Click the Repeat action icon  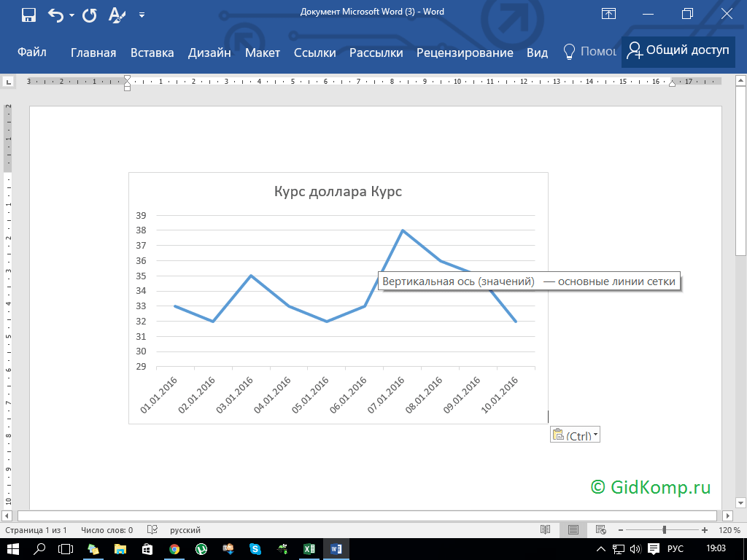pos(90,14)
